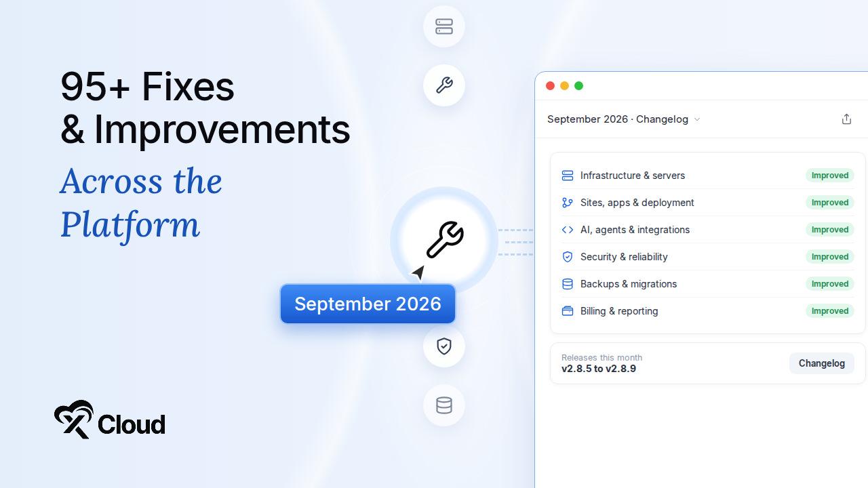The height and width of the screenshot is (488, 868).
Task: Click the large glowing wrench icon
Action: (x=444, y=240)
